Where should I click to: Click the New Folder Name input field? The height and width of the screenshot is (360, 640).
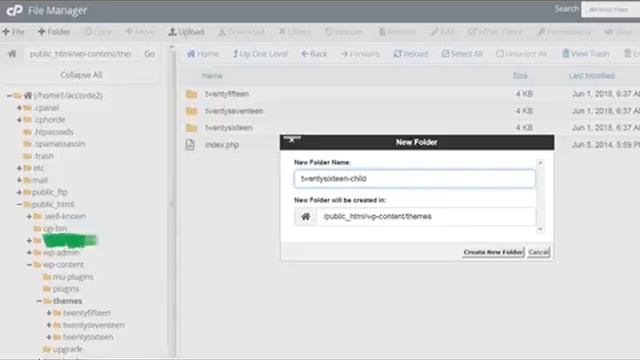(x=414, y=179)
